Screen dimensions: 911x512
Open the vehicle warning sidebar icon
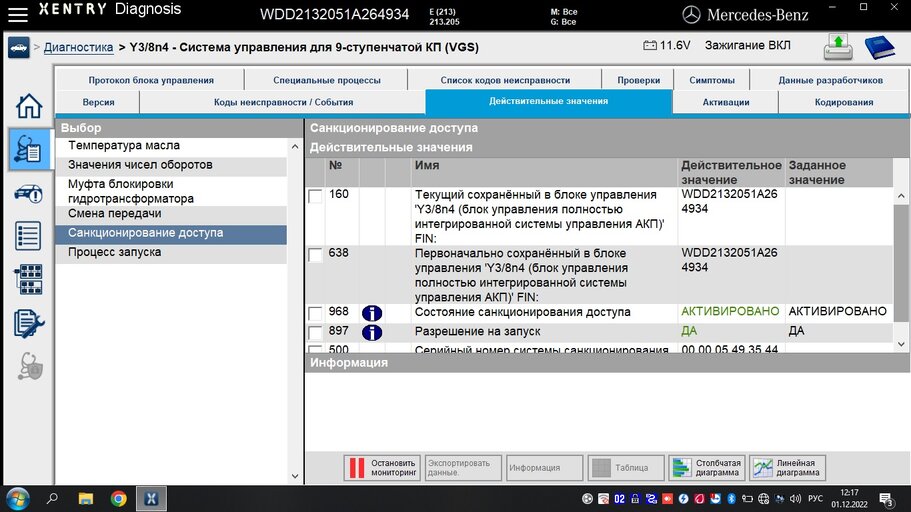(x=28, y=193)
